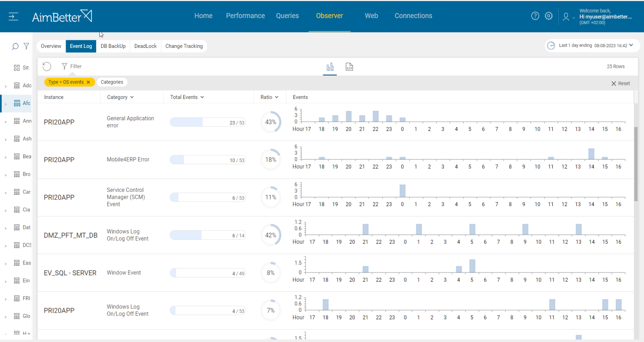Click the Events column header
This screenshot has height=342, width=644.
(x=300, y=97)
